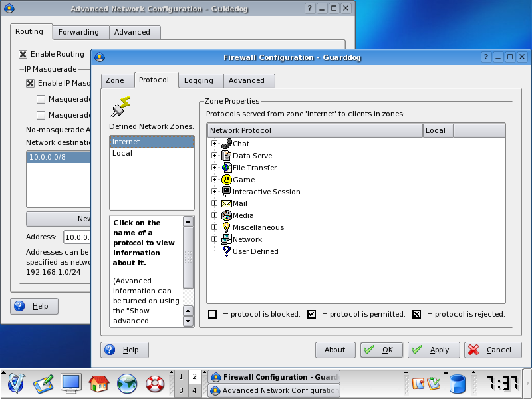Open the Zone tab
The image size is (532, 399).
(x=114, y=80)
